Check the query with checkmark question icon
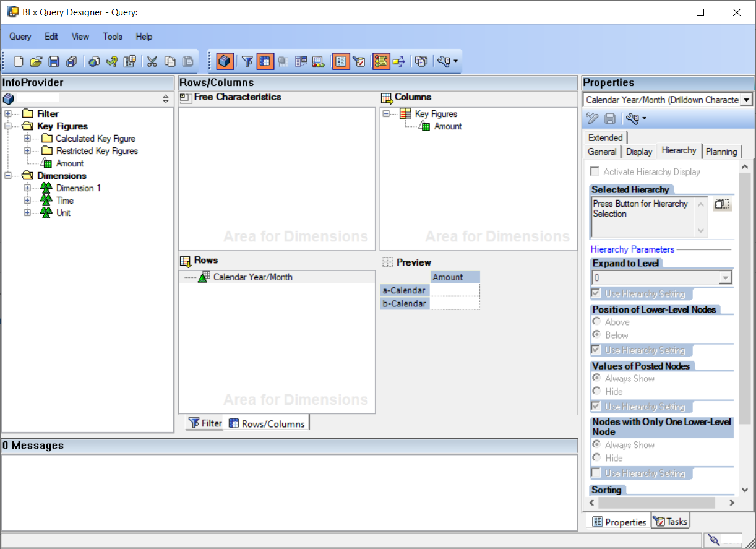 (x=112, y=61)
